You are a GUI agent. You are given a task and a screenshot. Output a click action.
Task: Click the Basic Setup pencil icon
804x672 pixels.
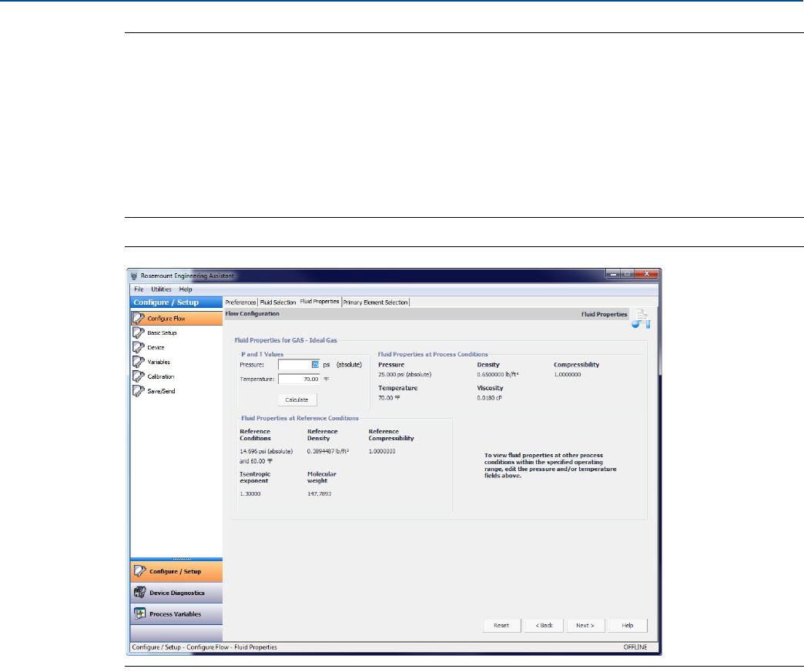tap(139, 333)
